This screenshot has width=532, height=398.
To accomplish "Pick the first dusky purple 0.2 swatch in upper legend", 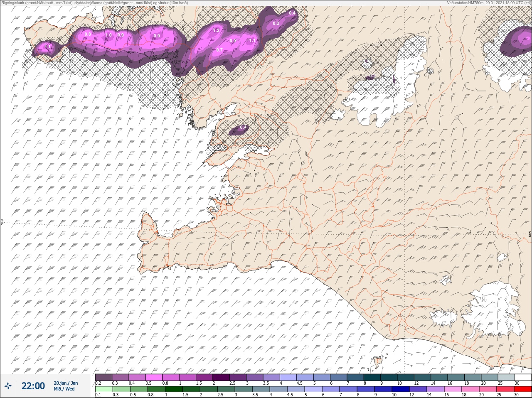I will [103, 377].
